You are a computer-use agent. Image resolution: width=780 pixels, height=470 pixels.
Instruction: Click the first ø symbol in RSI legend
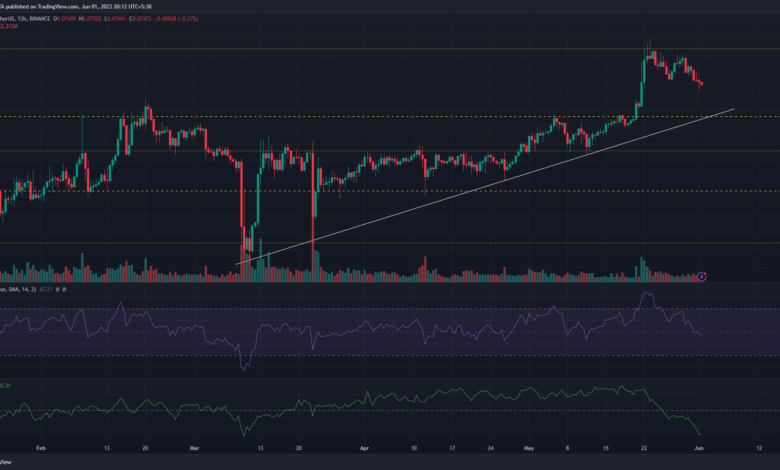(56, 289)
